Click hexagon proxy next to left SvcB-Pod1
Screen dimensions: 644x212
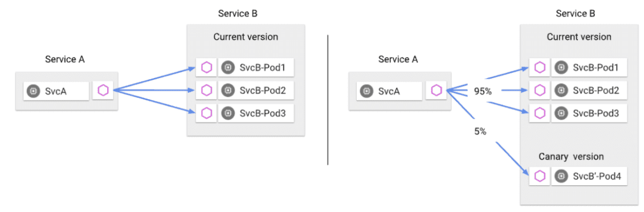[206, 67]
